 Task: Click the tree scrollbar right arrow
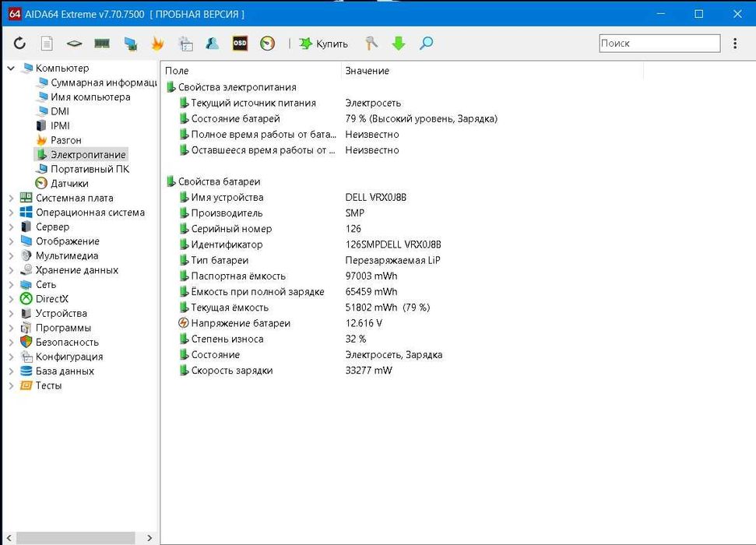pyautogui.click(x=149, y=538)
